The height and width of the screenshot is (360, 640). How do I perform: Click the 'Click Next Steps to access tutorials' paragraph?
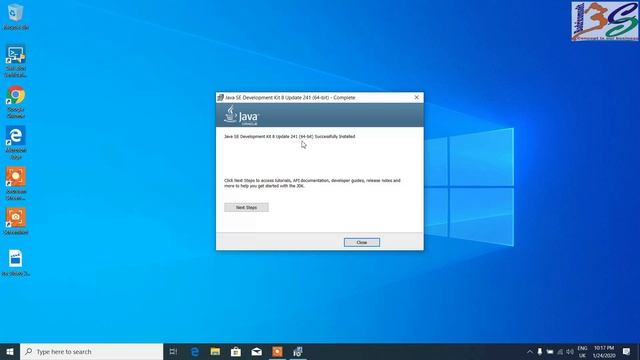pos(312,183)
